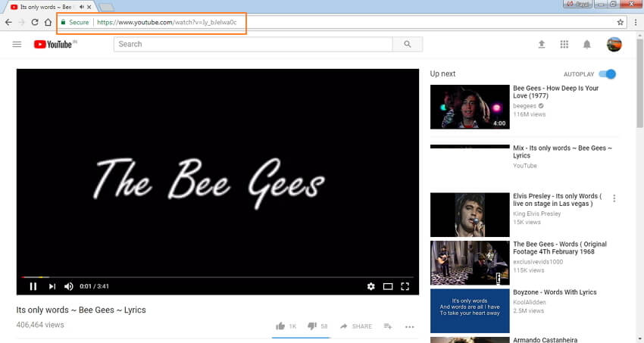The width and height of the screenshot is (644, 343).
Task: Click the video progress bar
Action: [x=217, y=277]
